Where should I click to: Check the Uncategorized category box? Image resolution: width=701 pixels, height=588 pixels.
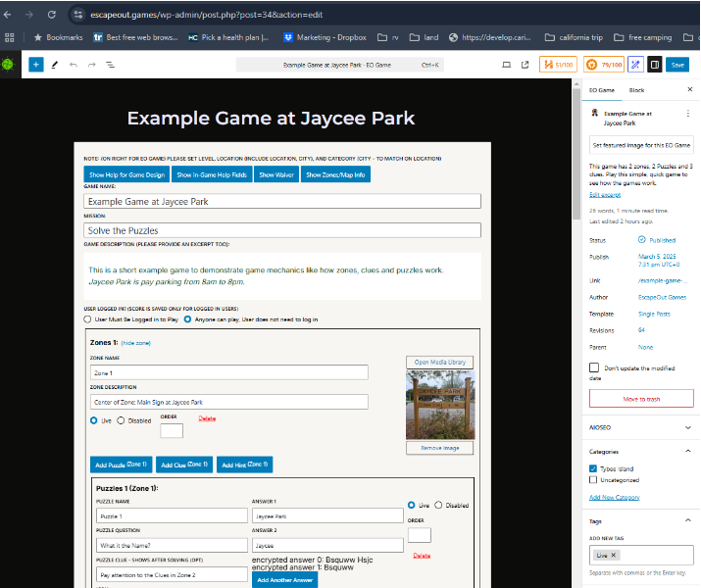(x=593, y=481)
